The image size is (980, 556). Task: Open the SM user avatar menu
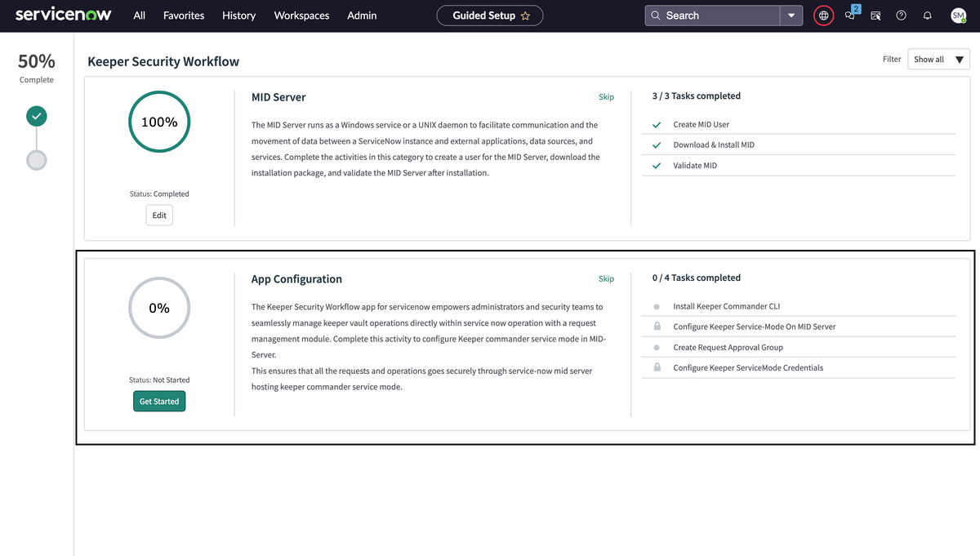pyautogui.click(x=958, y=16)
